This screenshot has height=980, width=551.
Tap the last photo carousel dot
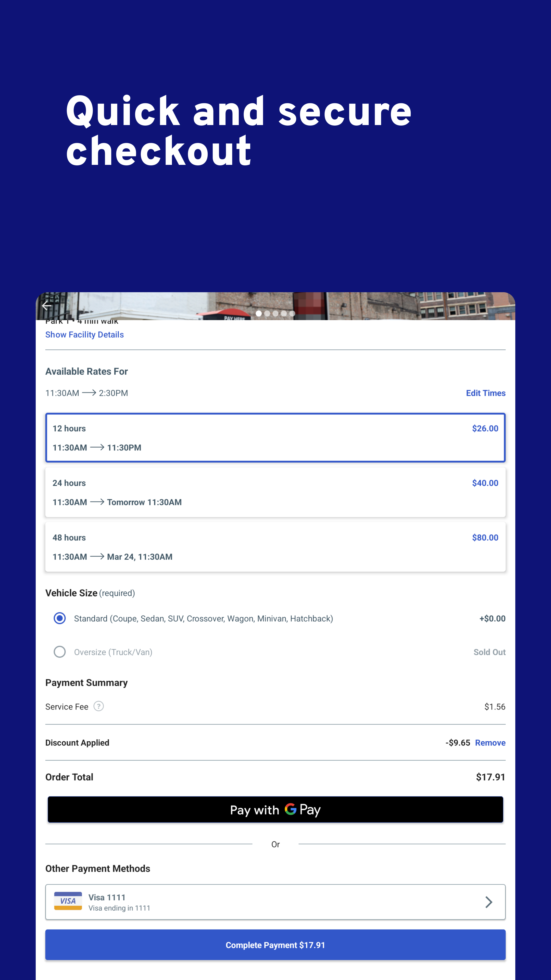pos(292,313)
